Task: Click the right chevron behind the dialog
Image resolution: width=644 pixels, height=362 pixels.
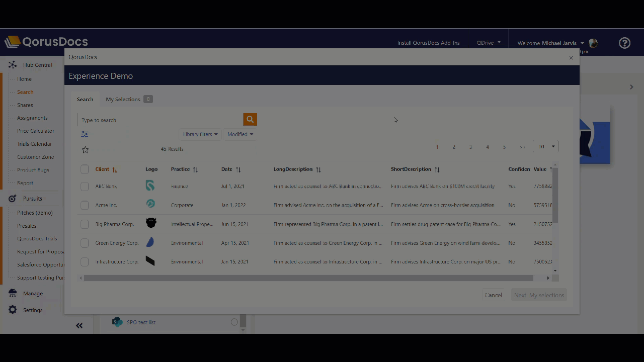Action: click(631, 87)
